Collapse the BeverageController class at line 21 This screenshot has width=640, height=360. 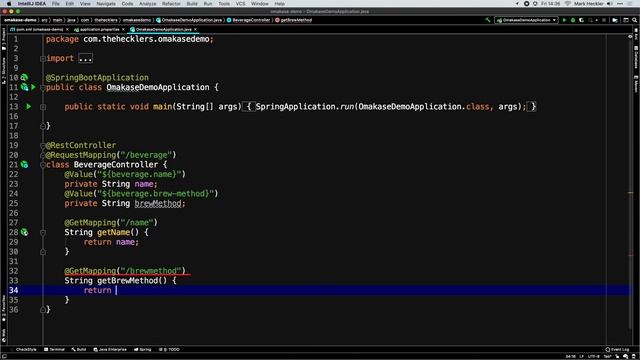click(x=43, y=165)
